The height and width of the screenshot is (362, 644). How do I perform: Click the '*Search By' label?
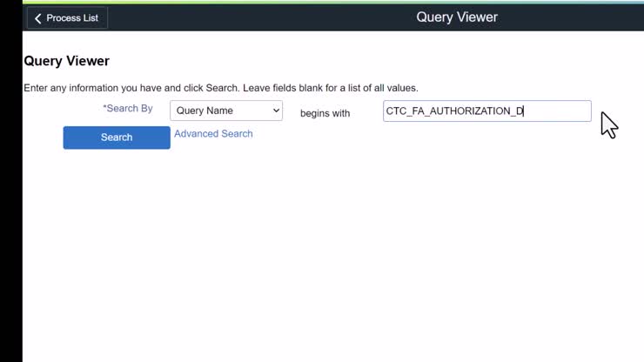(128, 109)
